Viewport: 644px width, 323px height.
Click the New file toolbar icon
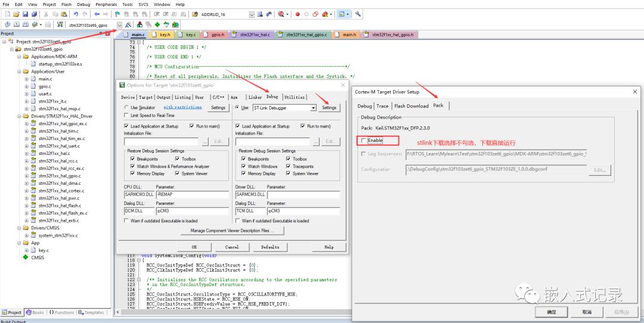[7, 14]
